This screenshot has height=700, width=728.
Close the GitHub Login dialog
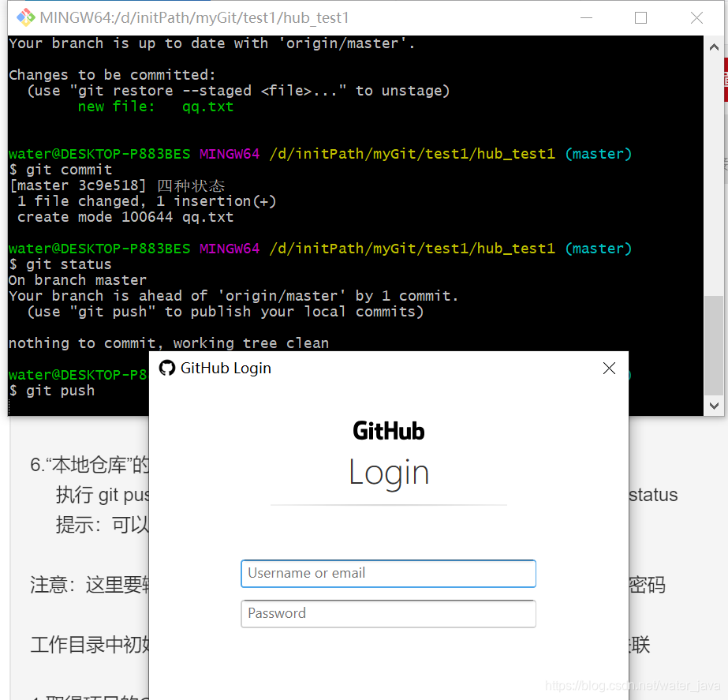coord(609,368)
